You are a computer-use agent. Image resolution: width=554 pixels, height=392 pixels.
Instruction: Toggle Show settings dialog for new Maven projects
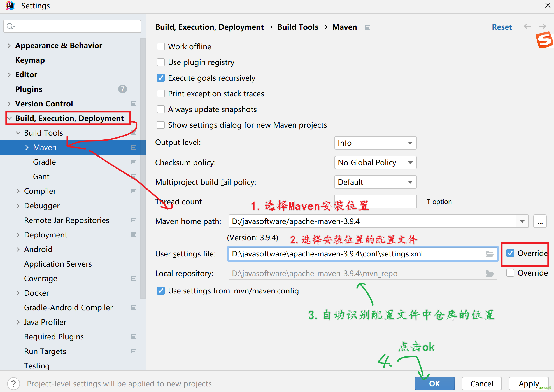[161, 125]
